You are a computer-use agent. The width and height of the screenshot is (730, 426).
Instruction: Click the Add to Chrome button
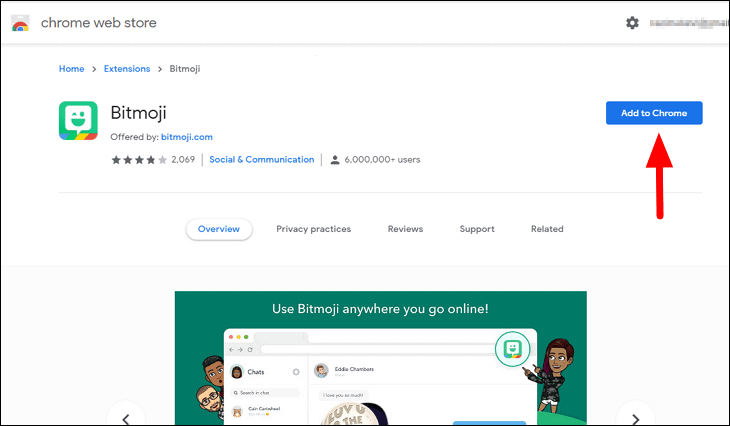click(x=654, y=113)
